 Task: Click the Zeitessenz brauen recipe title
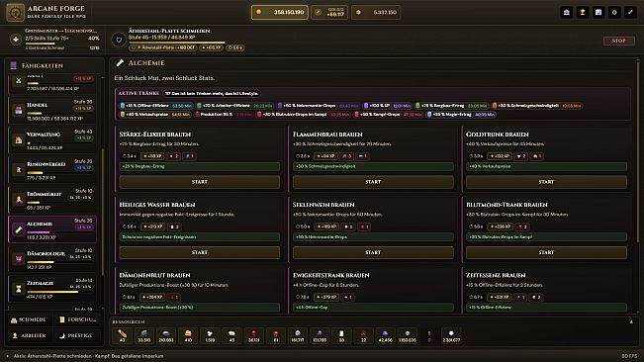coord(496,275)
